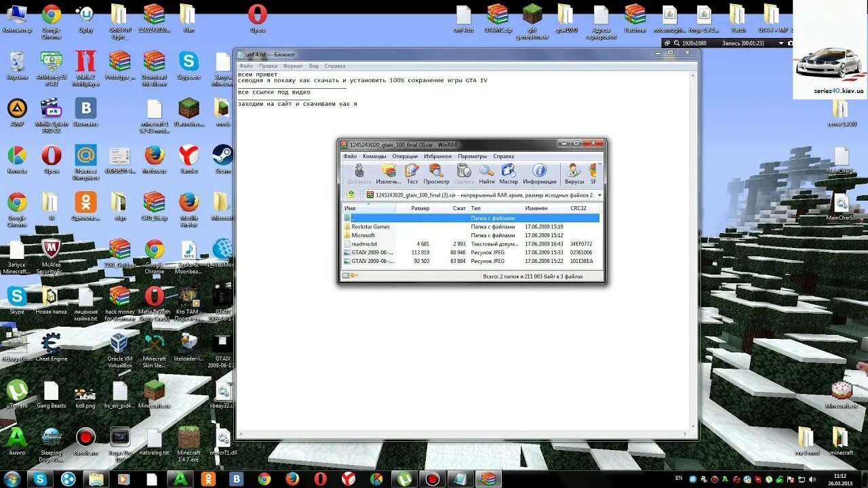Select the parent folder '..' row in WinRAR
868x488 pixels.
tap(471, 218)
